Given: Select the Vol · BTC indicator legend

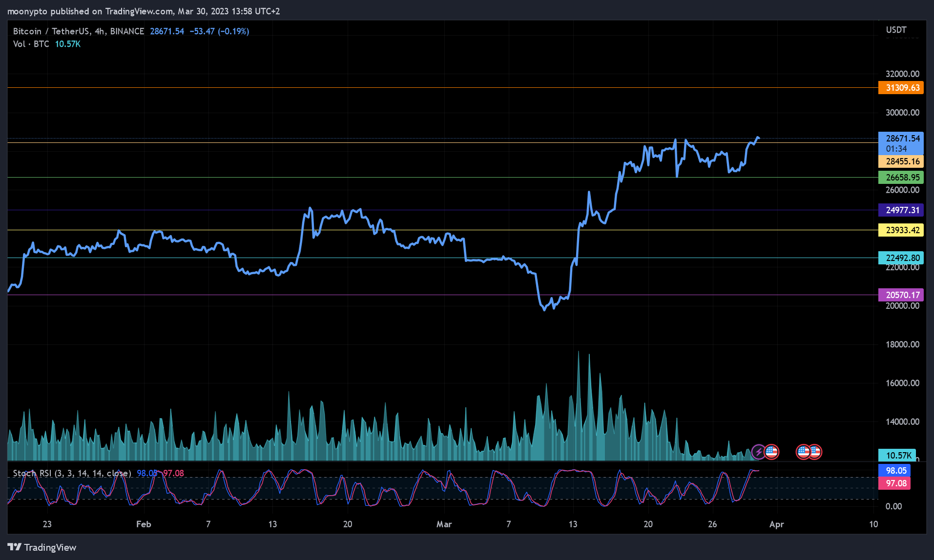Looking at the screenshot, I should [x=31, y=44].
